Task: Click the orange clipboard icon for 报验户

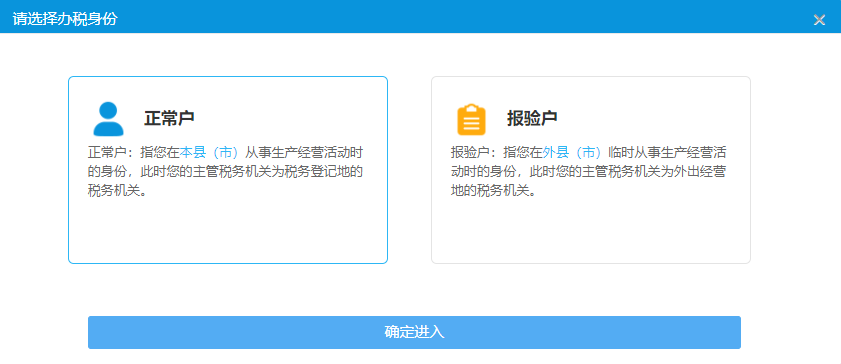Action: (x=471, y=119)
